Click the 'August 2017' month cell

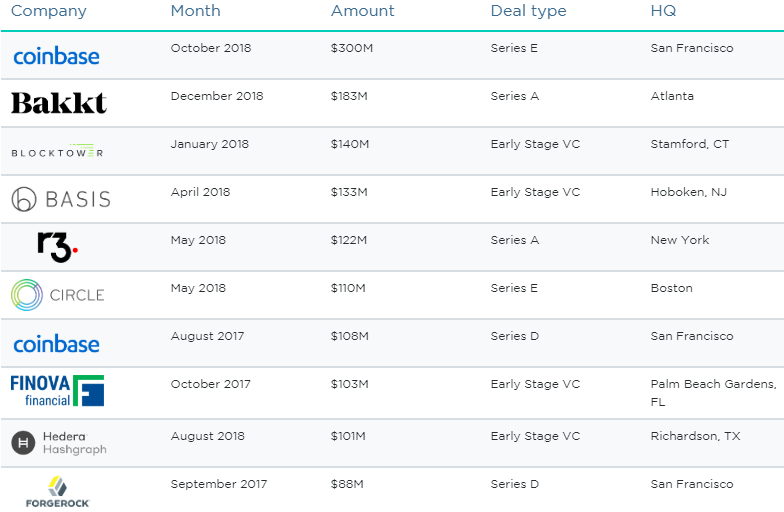click(x=208, y=336)
